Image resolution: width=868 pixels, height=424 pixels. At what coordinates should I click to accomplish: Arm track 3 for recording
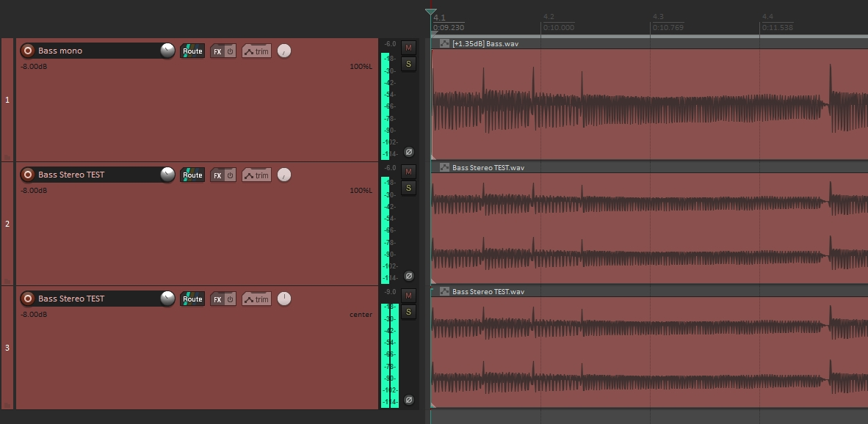tap(28, 299)
